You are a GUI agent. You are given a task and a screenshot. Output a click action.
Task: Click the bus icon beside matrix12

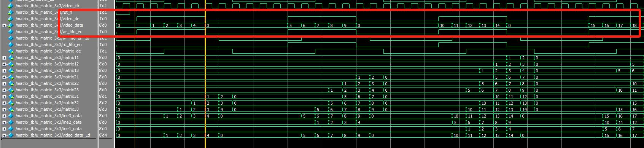(11, 64)
